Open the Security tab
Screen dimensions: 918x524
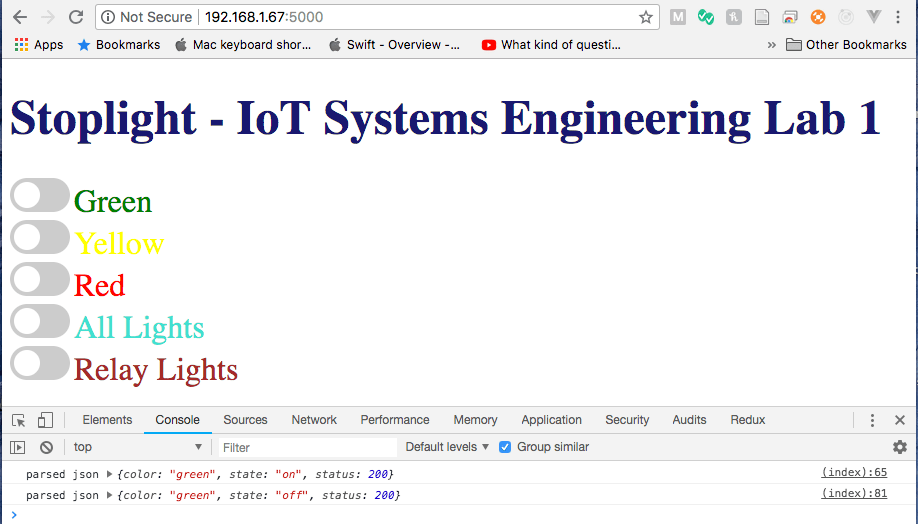click(x=627, y=420)
